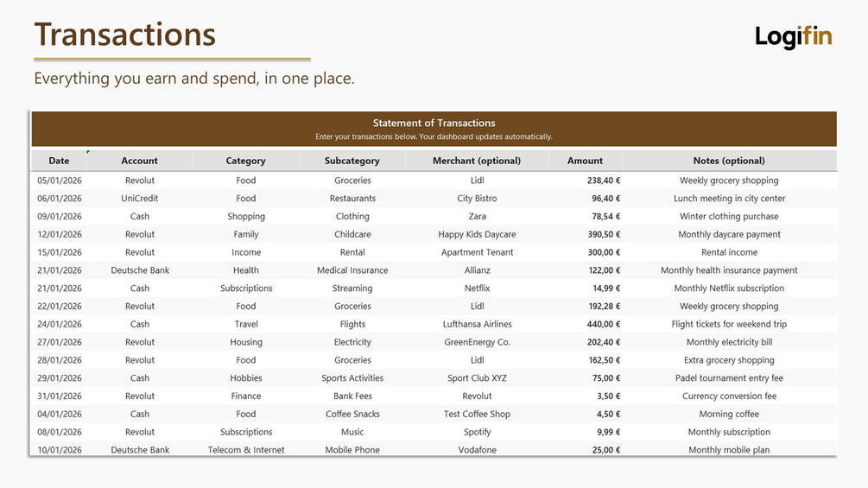Select the Hobbies category cell

coord(246,378)
